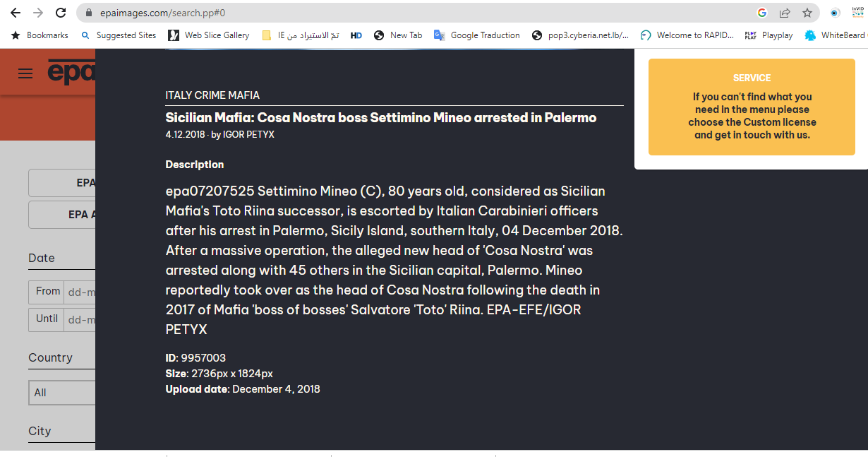The height and width of the screenshot is (457, 868).
Task: Click the epa logo
Action: point(71,73)
